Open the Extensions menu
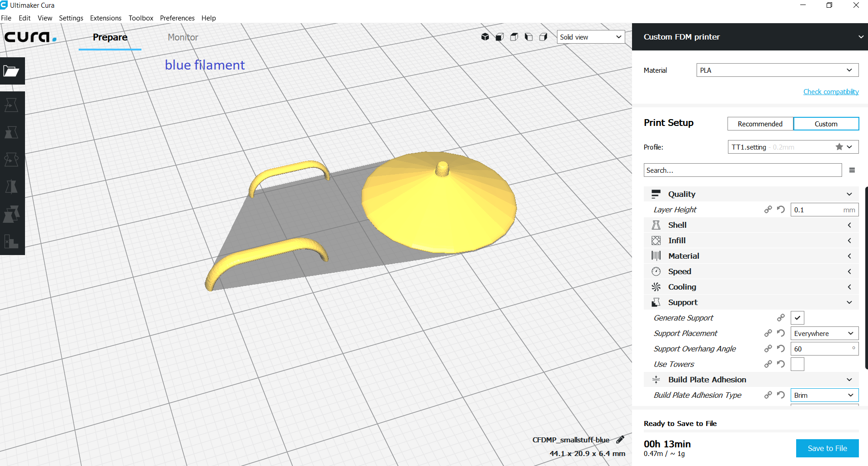868x466 pixels. 105,18
